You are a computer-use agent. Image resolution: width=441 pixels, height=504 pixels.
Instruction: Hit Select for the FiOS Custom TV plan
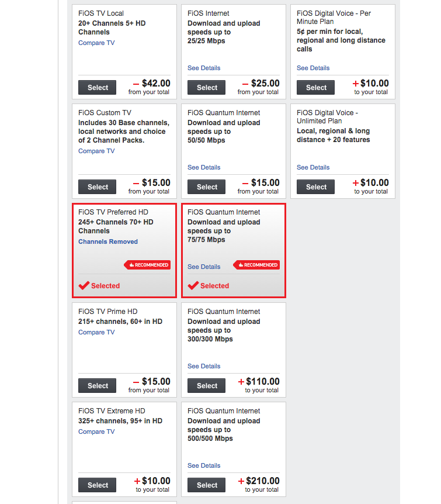click(98, 187)
